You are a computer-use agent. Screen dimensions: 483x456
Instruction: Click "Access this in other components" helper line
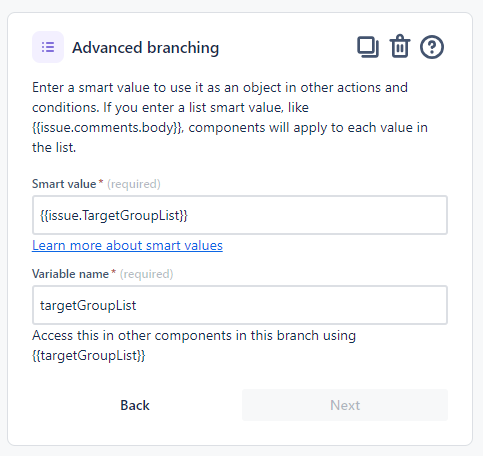(x=194, y=335)
